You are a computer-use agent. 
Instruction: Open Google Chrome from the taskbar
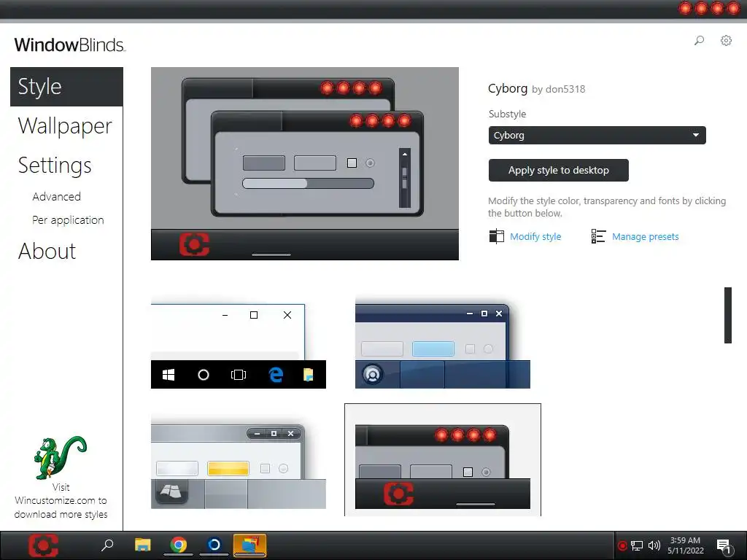[179, 545]
